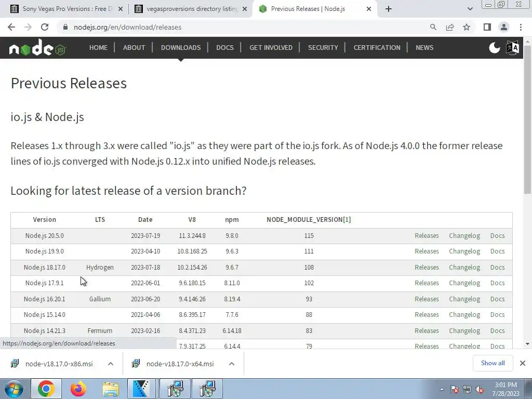Open the DOCS nav item
This screenshot has height=399, width=532.
(225, 47)
